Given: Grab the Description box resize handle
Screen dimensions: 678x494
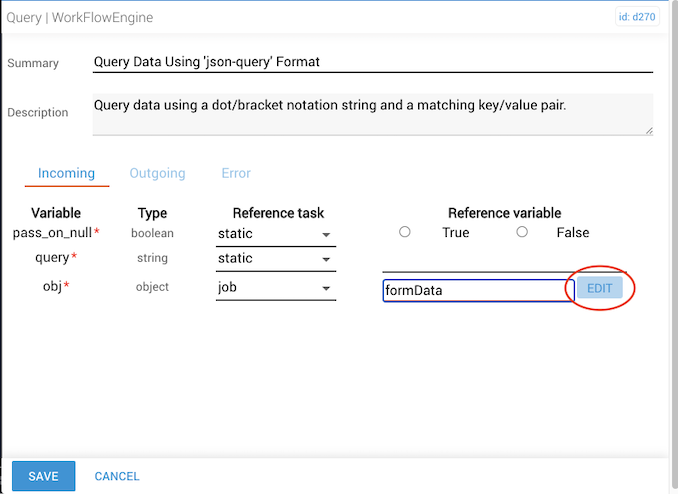Looking at the screenshot, I should point(648,130).
